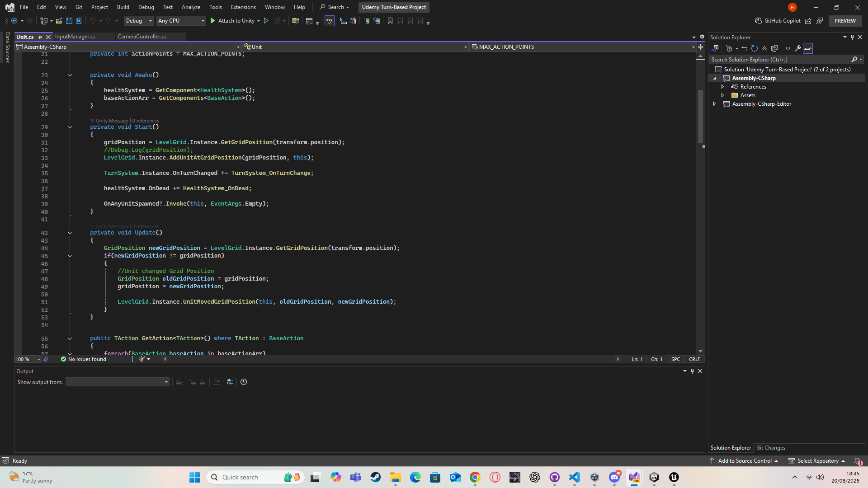Click the Switch Views icon in Solution Explorer

coord(715,48)
